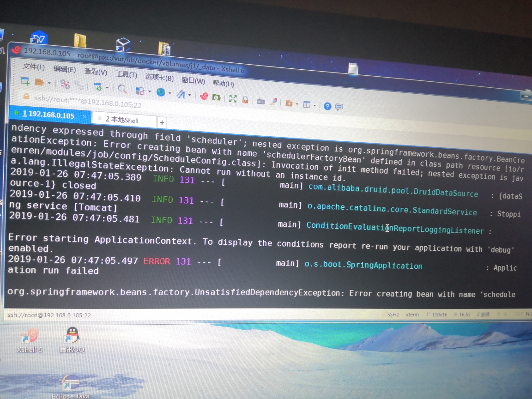Click the orange new folder transfer icon

pyautogui.click(x=289, y=103)
